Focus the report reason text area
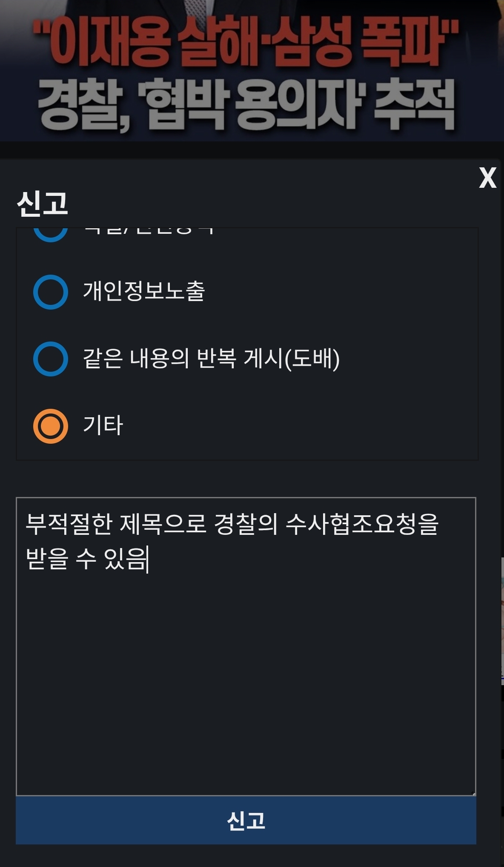 (x=246, y=681)
